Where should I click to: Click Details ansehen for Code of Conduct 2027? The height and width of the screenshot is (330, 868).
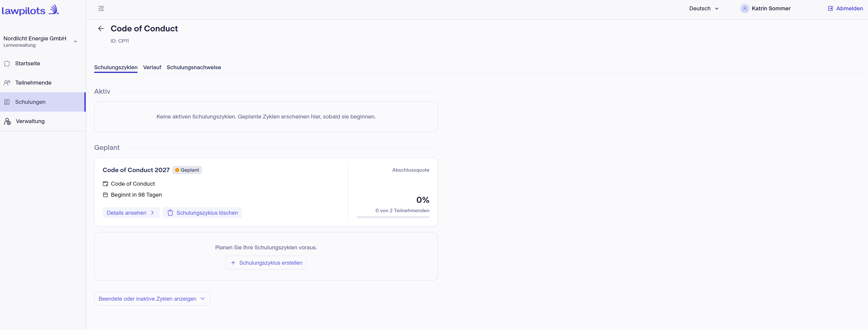pos(131,213)
